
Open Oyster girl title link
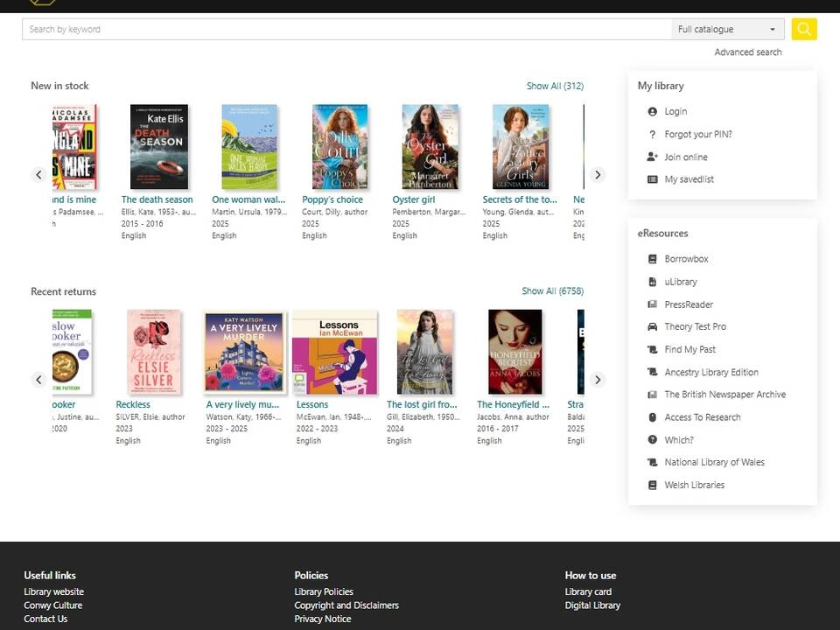(414, 199)
